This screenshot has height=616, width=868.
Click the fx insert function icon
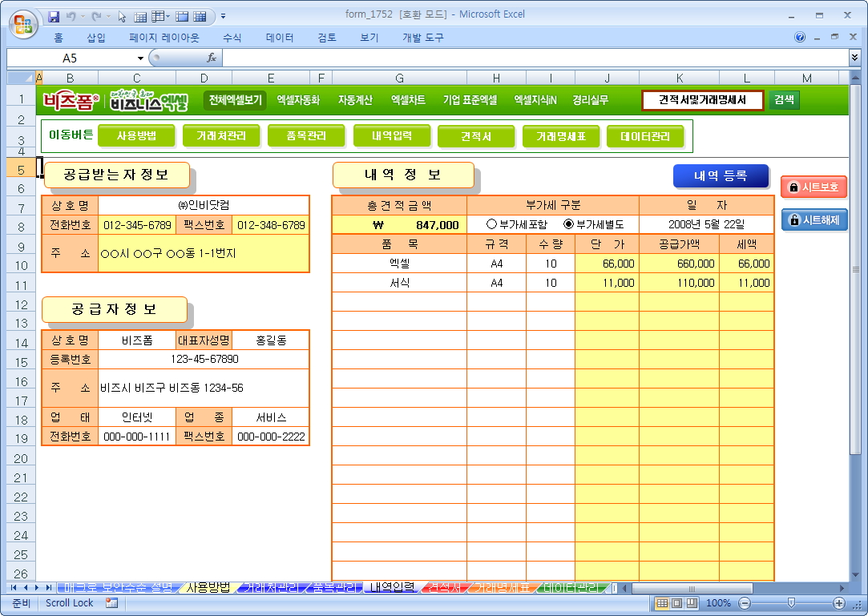pos(212,58)
